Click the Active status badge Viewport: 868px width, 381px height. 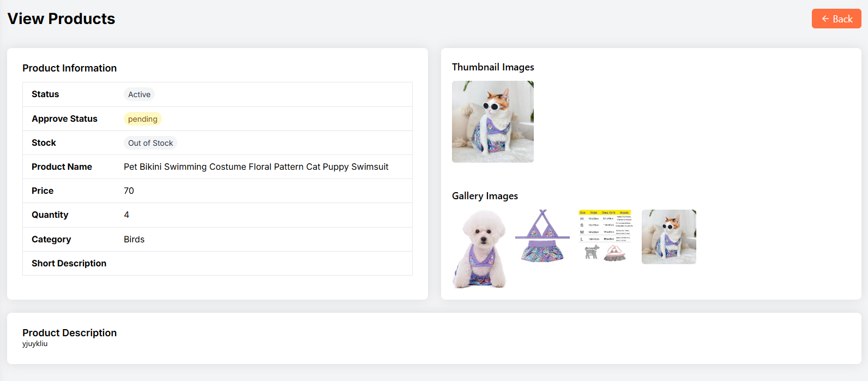[x=139, y=94]
